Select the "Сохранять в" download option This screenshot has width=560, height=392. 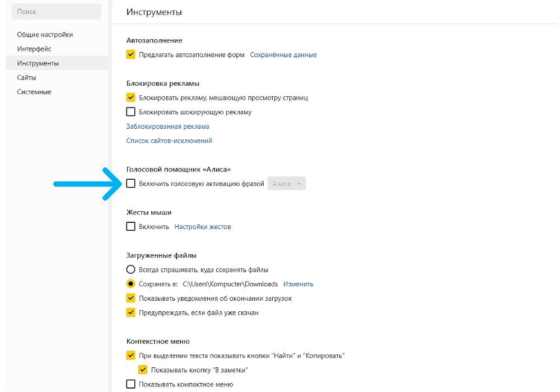(x=130, y=283)
